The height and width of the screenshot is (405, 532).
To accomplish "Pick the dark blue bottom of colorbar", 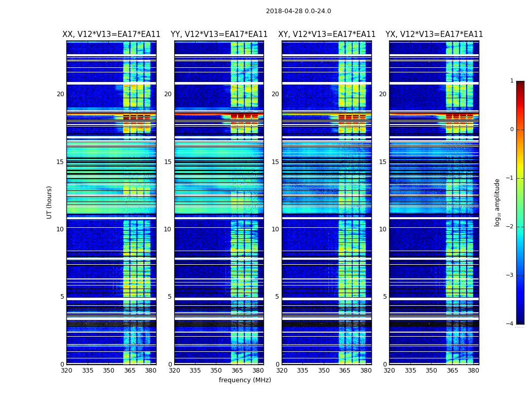I will pyautogui.click(x=520, y=320).
